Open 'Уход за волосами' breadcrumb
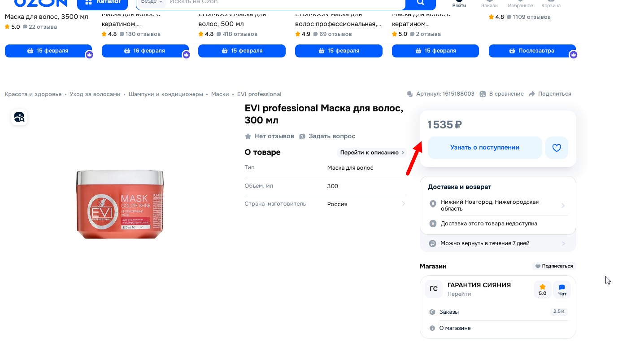 [95, 94]
